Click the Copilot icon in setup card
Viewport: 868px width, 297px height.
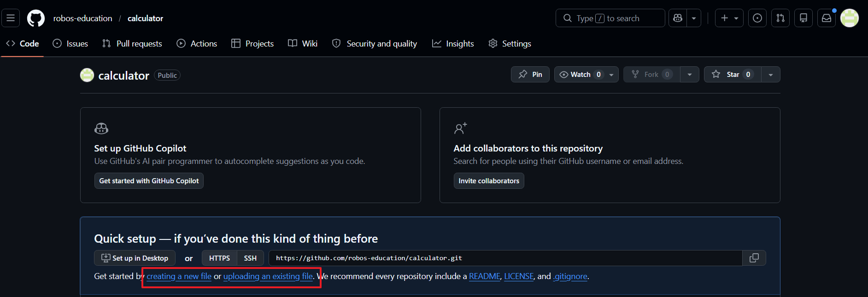click(101, 128)
